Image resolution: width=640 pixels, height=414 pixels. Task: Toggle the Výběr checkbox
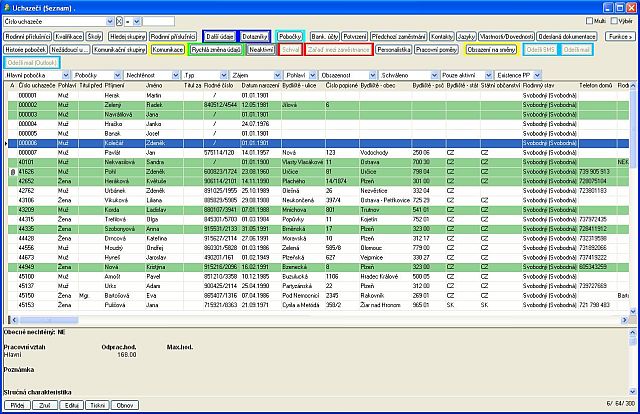pos(614,21)
